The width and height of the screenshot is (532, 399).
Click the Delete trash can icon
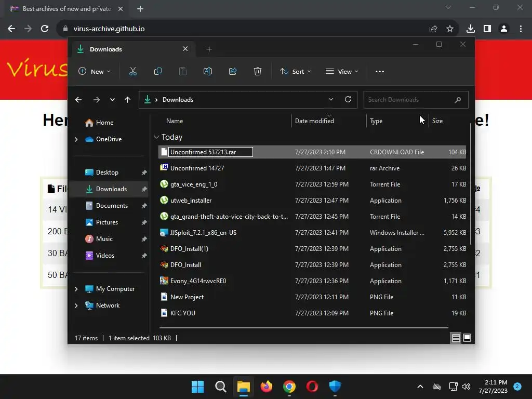point(258,71)
